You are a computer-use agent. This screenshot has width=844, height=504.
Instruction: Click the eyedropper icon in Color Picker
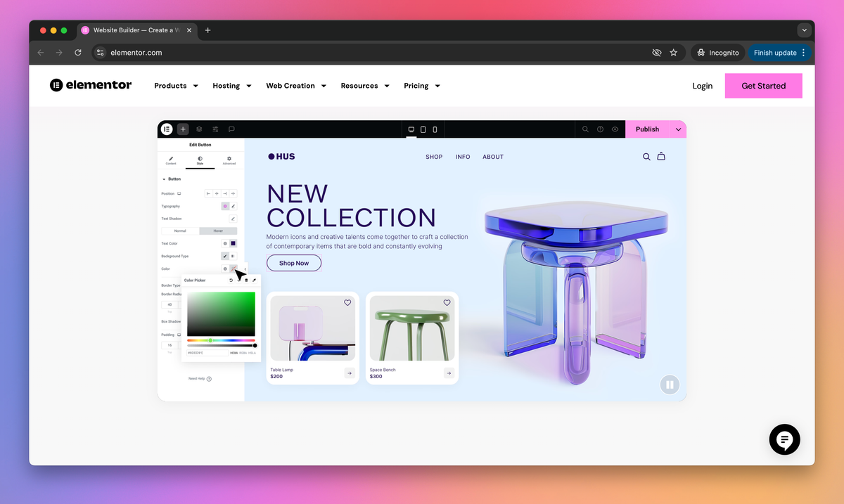[254, 280]
